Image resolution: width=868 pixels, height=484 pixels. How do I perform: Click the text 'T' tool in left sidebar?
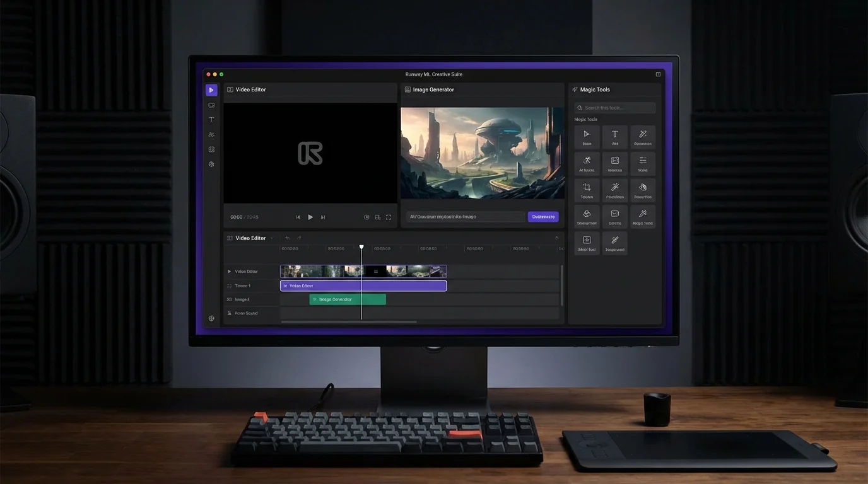tap(211, 120)
